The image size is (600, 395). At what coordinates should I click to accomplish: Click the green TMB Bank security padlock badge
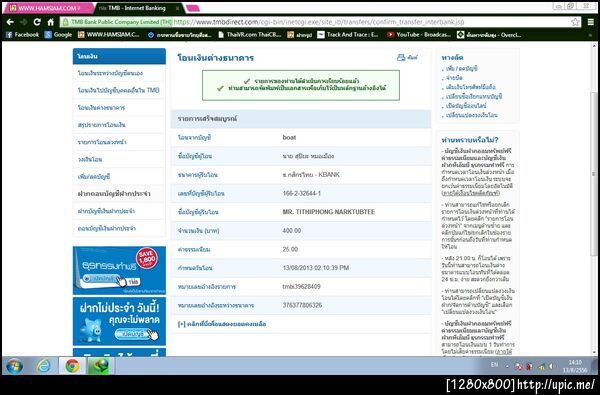click(x=117, y=22)
